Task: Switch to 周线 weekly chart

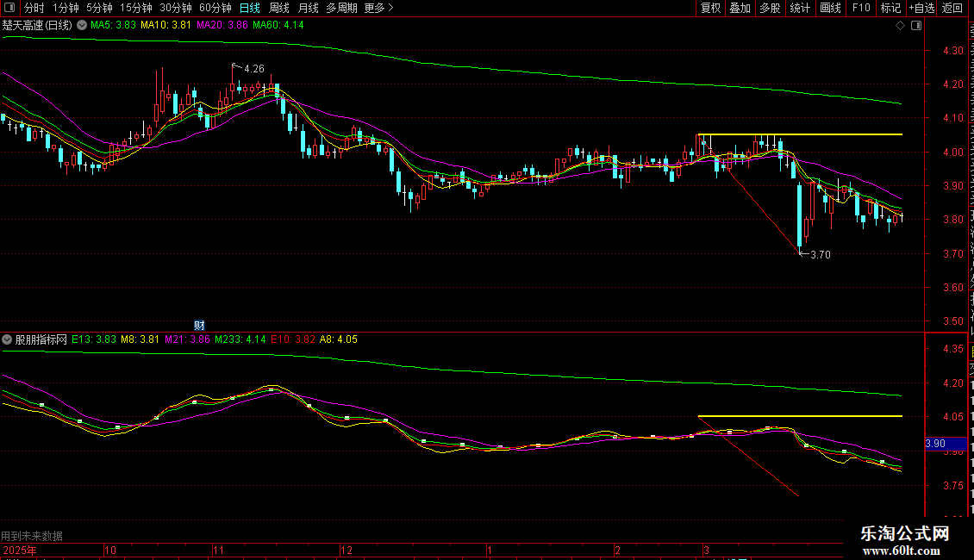Action: 279,8
